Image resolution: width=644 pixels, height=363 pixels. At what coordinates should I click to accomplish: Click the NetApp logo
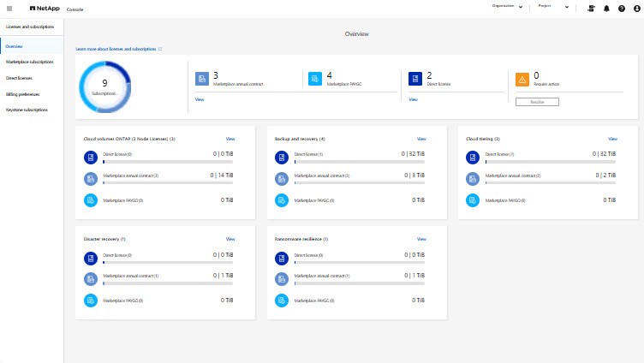[x=45, y=8]
